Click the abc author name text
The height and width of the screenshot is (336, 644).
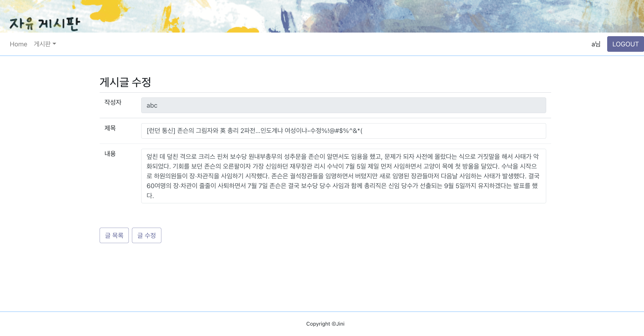click(152, 105)
